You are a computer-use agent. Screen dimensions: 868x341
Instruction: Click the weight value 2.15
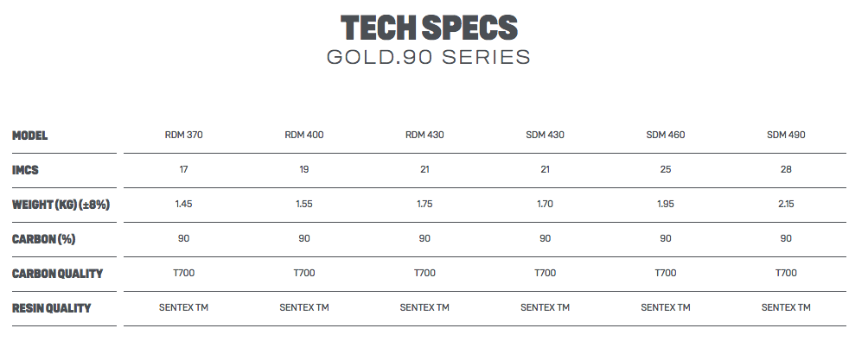786,204
